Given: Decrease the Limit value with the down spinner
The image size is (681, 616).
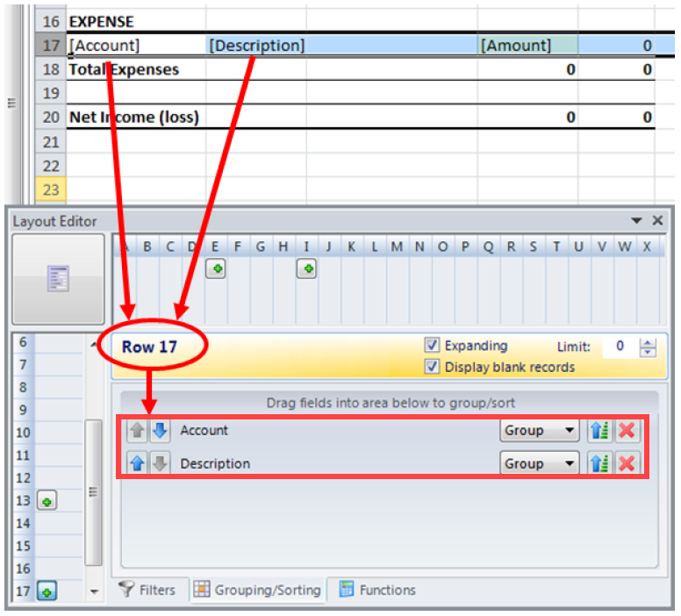Looking at the screenshot, I should tap(648, 352).
